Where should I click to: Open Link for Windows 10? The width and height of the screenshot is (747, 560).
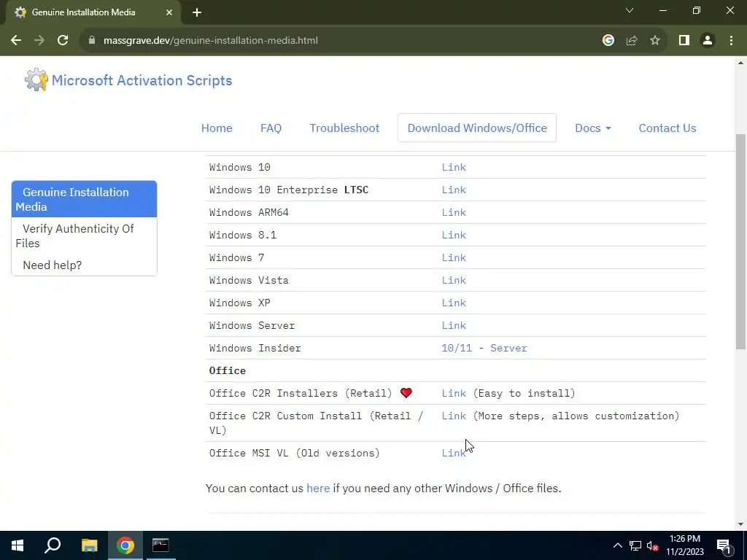click(454, 167)
